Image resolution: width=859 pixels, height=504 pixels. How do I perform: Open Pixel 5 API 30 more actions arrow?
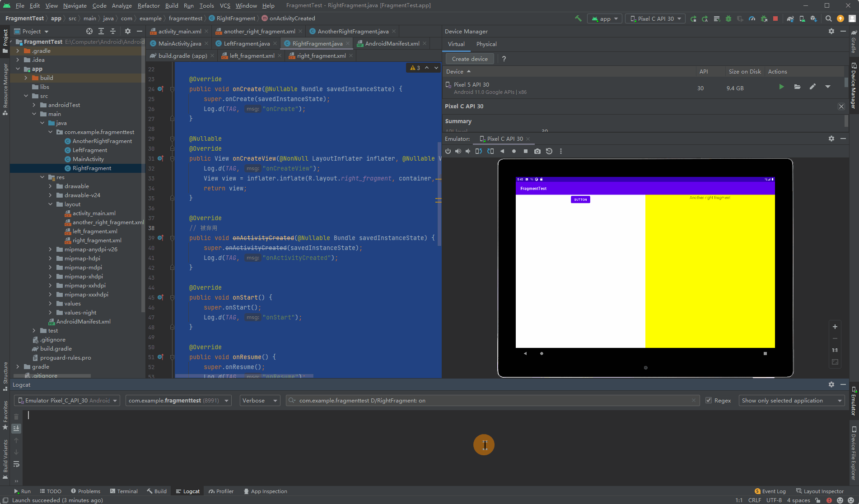pyautogui.click(x=828, y=87)
